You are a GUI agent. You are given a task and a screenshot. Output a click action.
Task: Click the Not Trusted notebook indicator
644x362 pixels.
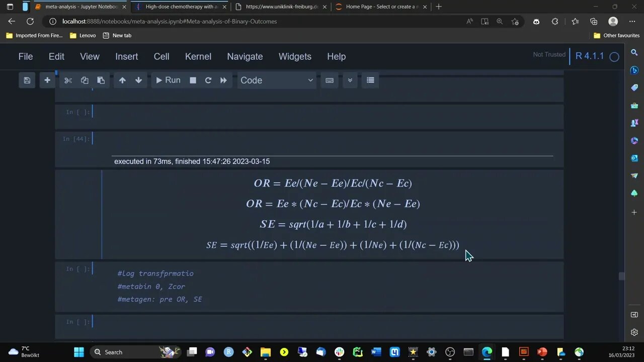(x=549, y=55)
